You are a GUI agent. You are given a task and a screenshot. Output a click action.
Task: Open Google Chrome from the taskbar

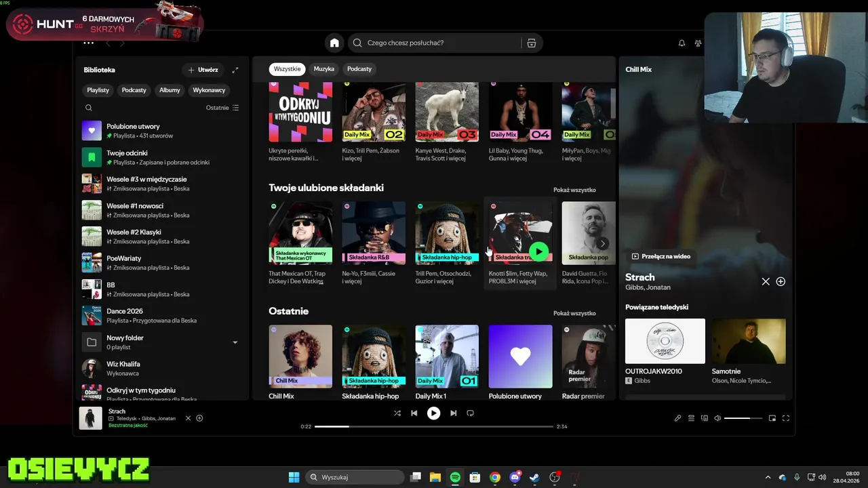tap(495, 477)
